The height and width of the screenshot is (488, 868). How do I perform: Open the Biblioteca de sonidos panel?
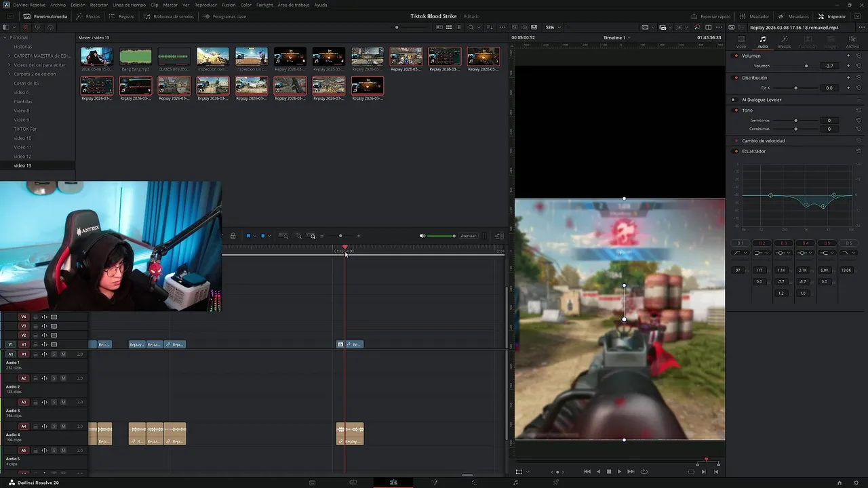click(x=169, y=16)
